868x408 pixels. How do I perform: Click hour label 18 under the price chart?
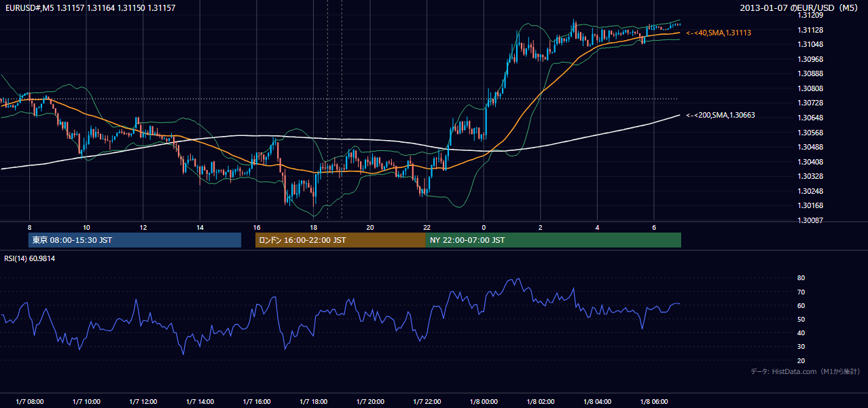tap(313, 227)
